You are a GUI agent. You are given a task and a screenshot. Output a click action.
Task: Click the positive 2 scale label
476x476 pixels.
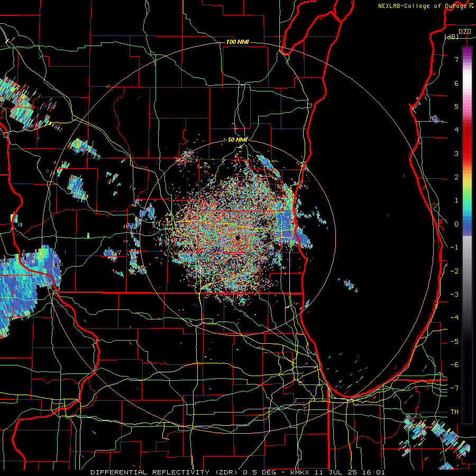tap(456, 177)
